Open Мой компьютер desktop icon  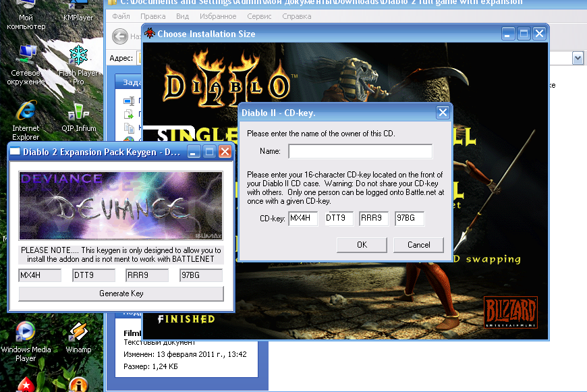click(x=26, y=15)
